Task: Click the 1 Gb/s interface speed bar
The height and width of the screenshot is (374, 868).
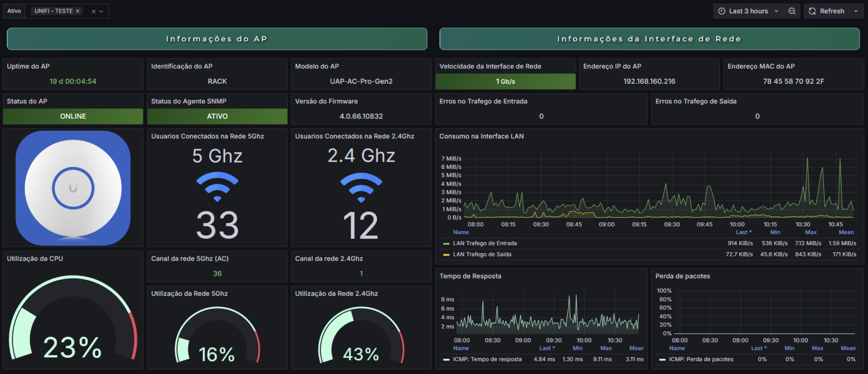Action: pyautogui.click(x=505, y=82)
